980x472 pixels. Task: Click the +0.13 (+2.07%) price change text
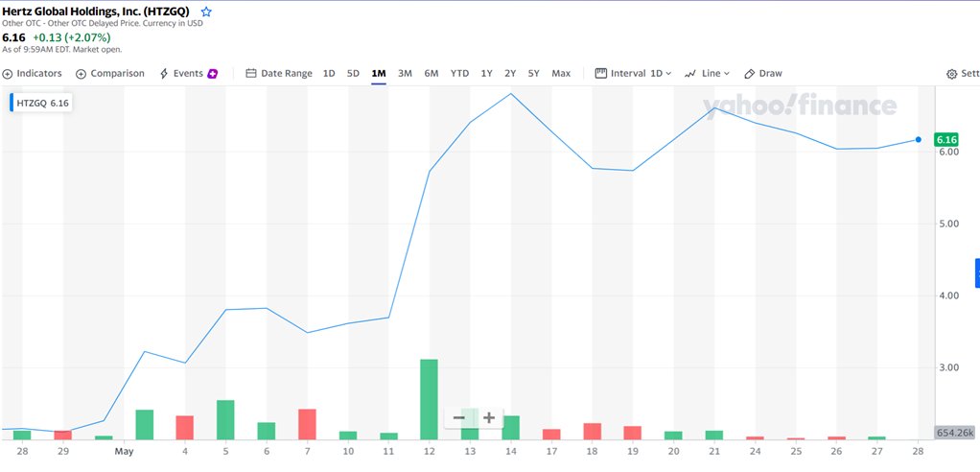(72, 37)
